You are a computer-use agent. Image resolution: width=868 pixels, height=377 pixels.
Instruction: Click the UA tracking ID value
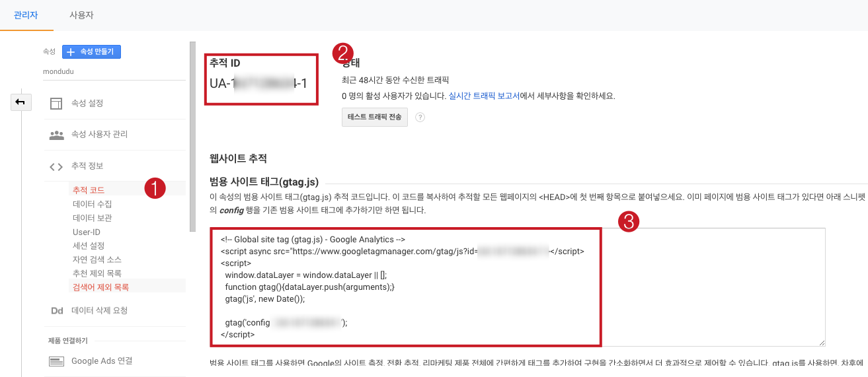click(x=258, y=84)
